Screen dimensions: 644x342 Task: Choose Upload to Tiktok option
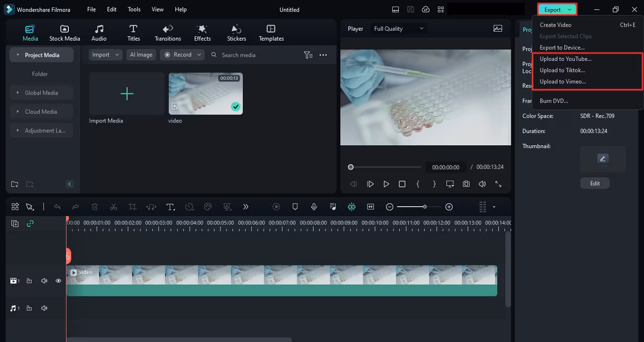click(562, 70)
